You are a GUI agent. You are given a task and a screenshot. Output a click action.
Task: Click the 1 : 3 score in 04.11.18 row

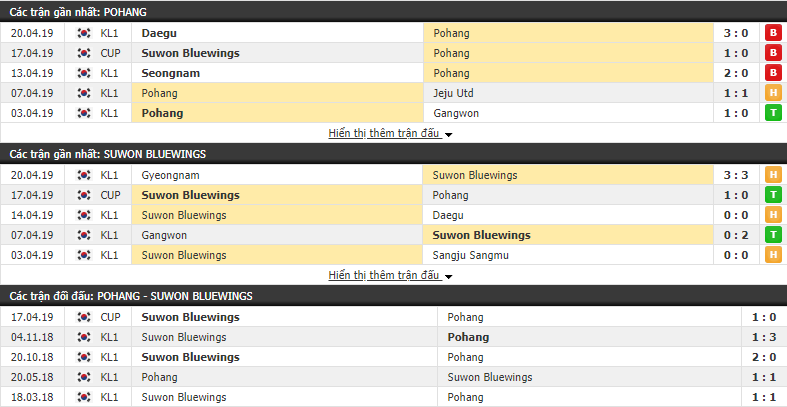point(764,337)
